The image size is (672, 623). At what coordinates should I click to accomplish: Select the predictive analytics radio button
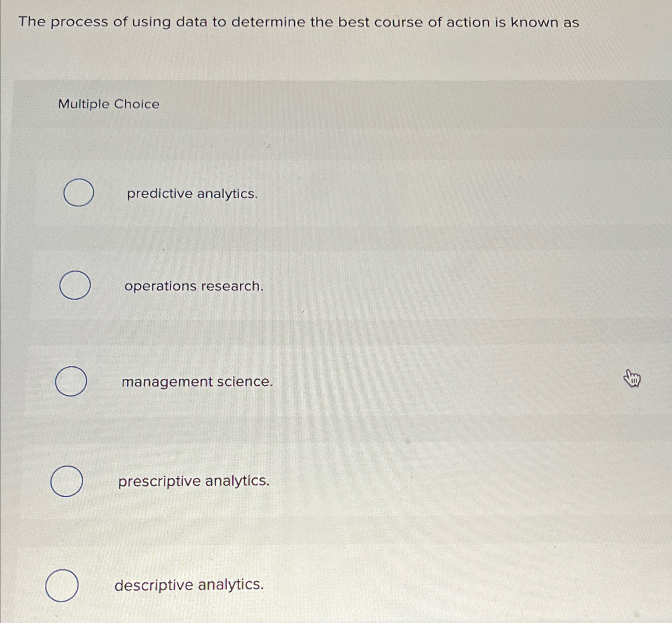[78, 193]
